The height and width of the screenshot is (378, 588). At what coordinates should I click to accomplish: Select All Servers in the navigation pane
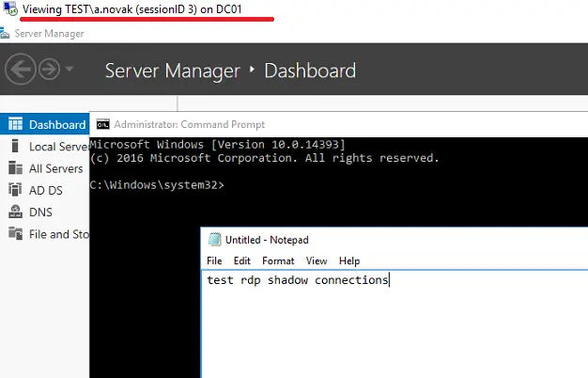click(55, 168)
